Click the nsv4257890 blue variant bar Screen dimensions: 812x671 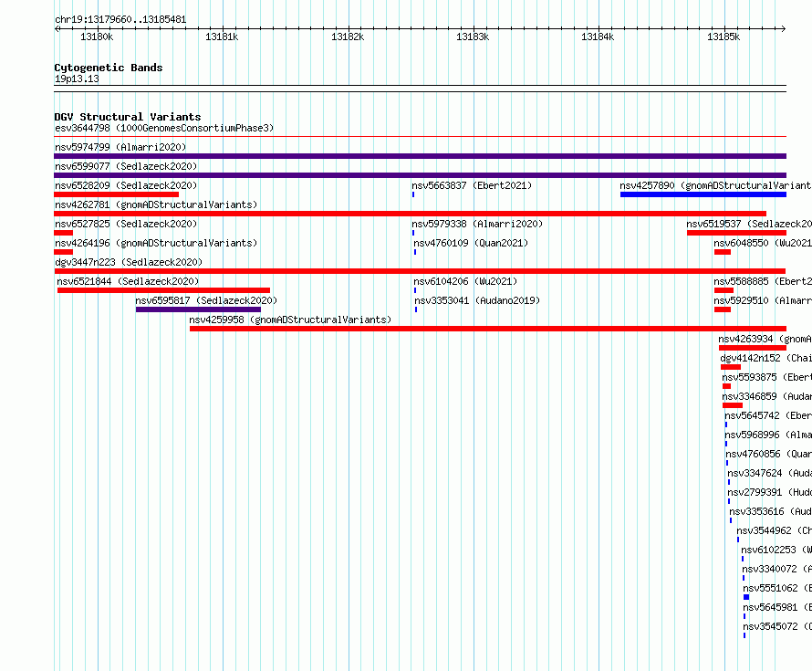click(x=703, y=194)
